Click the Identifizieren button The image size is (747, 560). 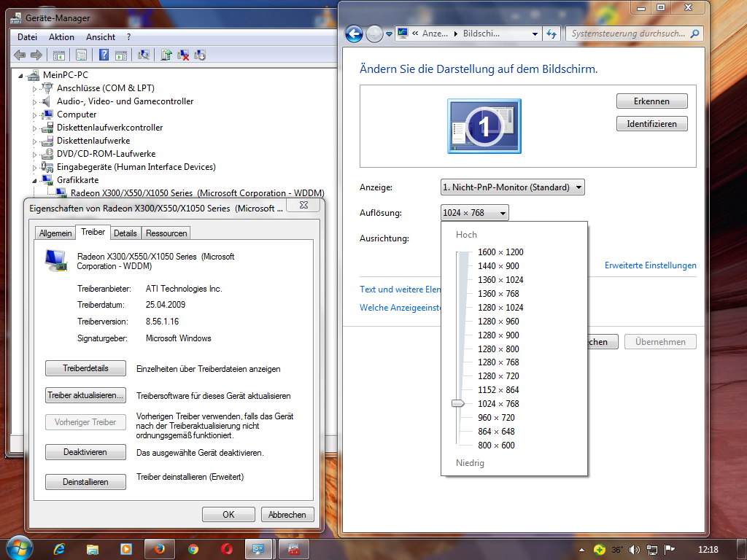coord(651,124)
